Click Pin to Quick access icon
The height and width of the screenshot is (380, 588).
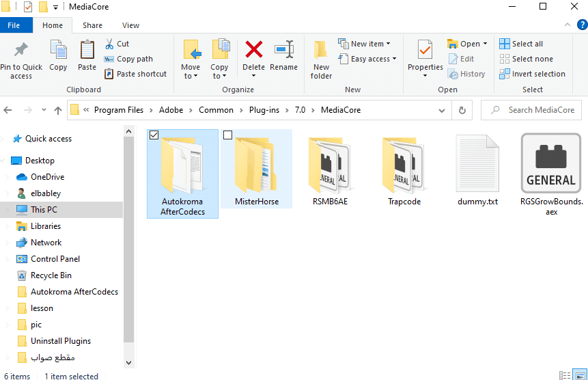coord(21,49)
